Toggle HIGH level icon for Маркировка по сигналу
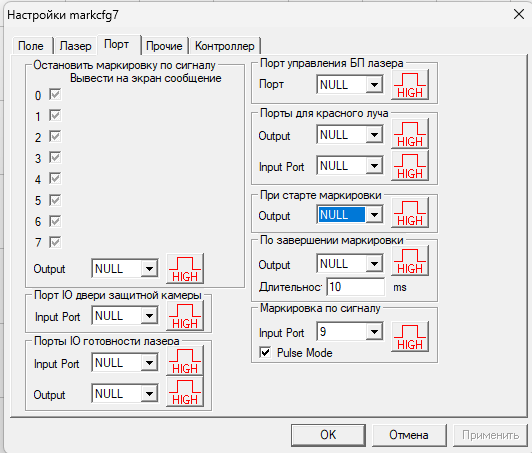Screen dimensions: 532x453 click(x=410, y=337)
